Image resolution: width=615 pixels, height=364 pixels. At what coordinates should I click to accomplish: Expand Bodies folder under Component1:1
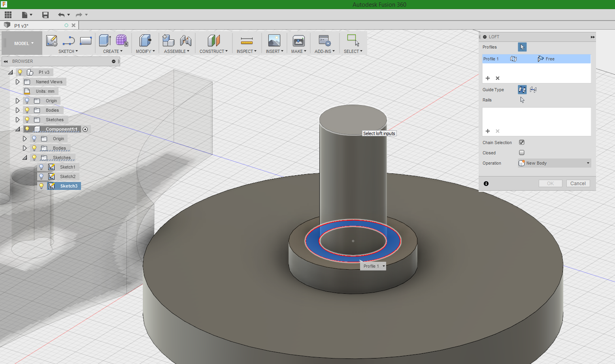point(25,148)
